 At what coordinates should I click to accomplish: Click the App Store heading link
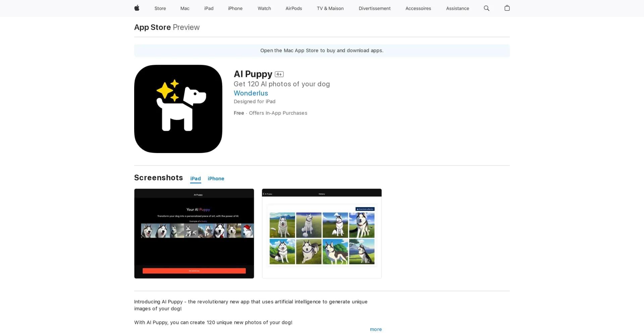tap(152, 27)
